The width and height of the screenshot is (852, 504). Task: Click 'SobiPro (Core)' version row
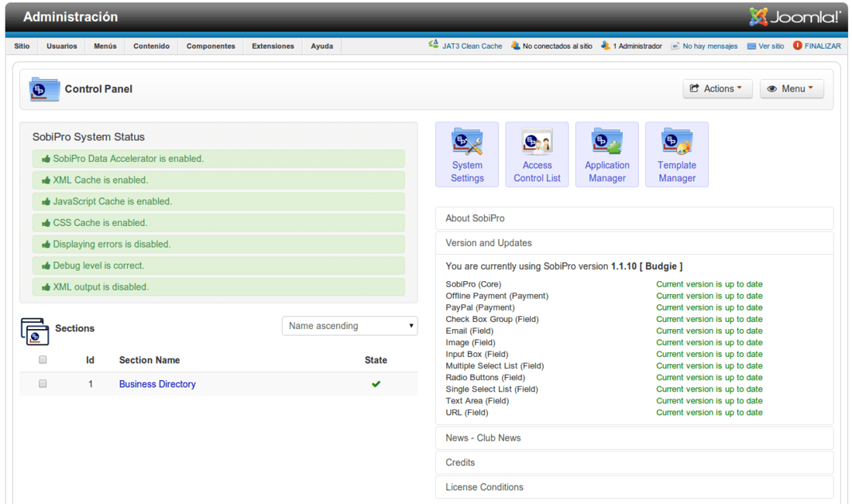(473, 284)
